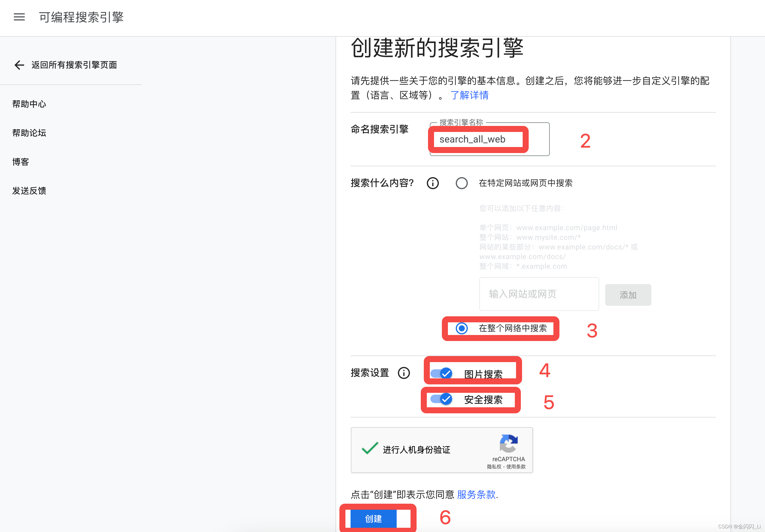Screen dimensions: 765x532
Task: Open 帮助中心 in sidebar
Action: tap(29, 104)
